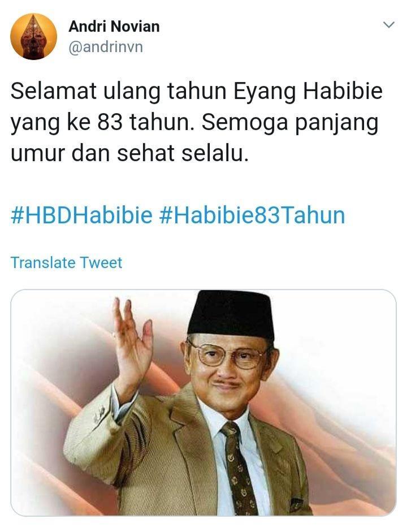Translate this Indonesian tweet to English

coord(67,262)
